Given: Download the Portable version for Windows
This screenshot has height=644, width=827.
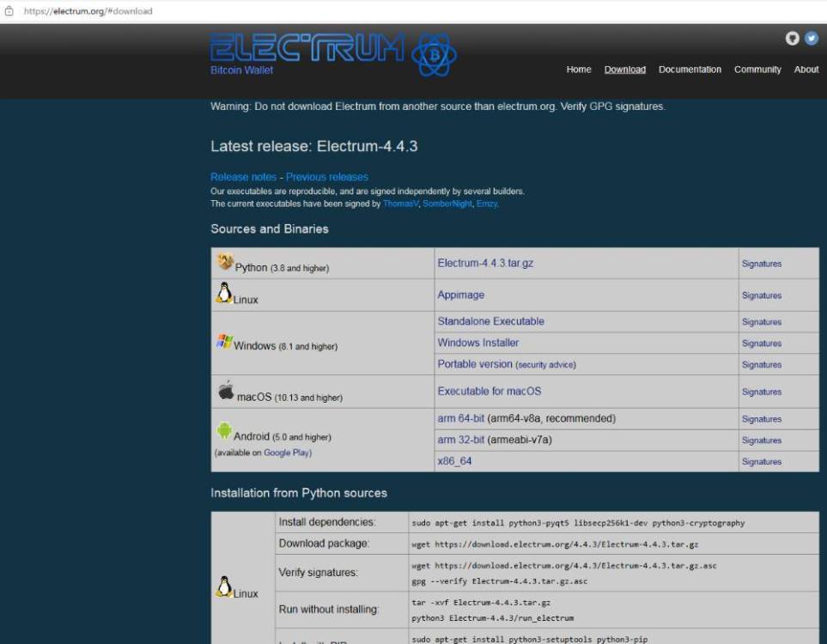Looking at the screenshot, I should pos(475,364).
